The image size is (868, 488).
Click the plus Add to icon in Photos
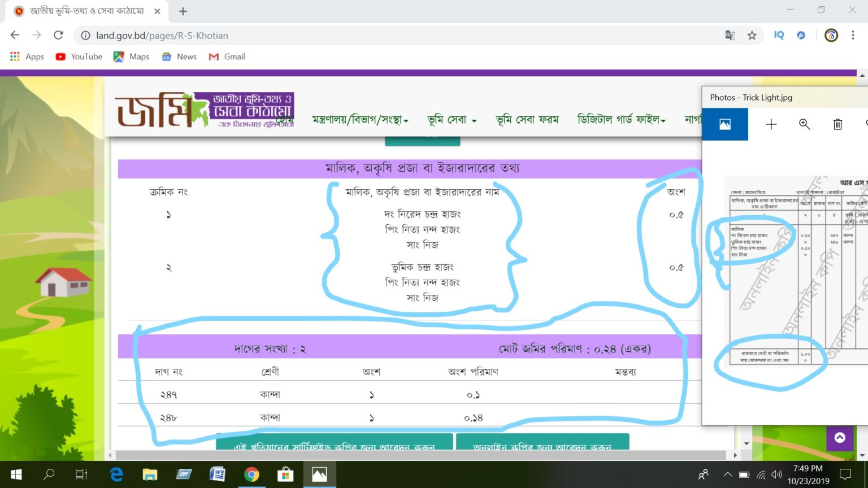[x=771, y=124]
